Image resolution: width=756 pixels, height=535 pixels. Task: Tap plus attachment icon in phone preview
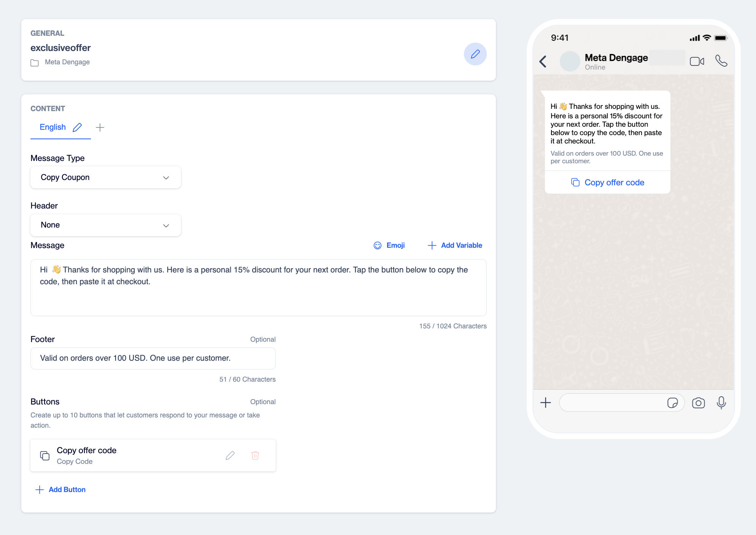[x=546, y=403]
